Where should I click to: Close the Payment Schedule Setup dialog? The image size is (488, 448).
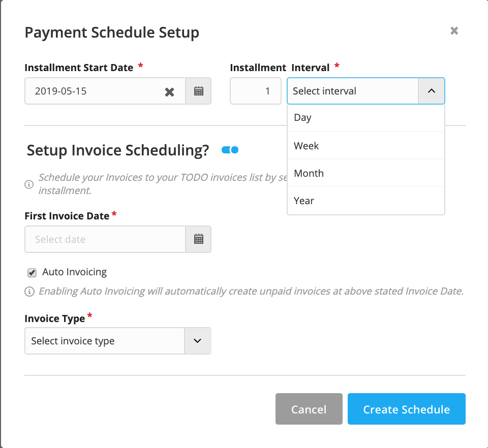click(454, 30)
